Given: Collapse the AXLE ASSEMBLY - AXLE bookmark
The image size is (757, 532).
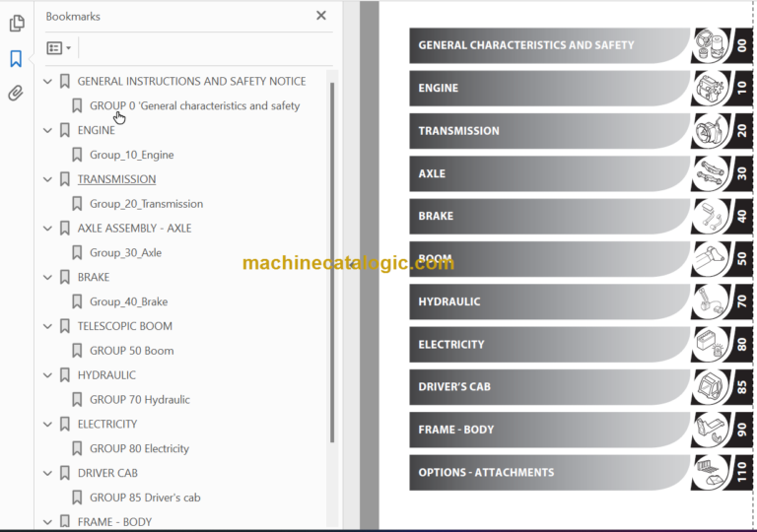Looking at the screenshot, I should pyautogui.click(x=47, y=228).
